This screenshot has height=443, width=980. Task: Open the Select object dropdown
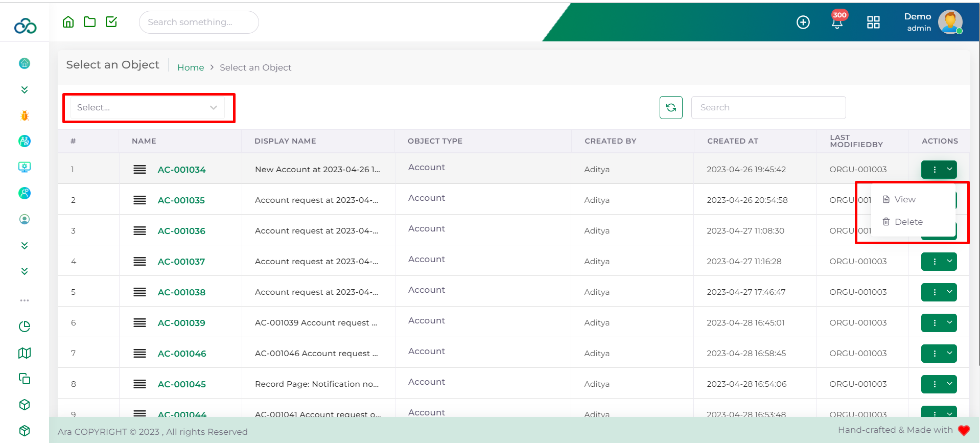(x=148, y=108)
